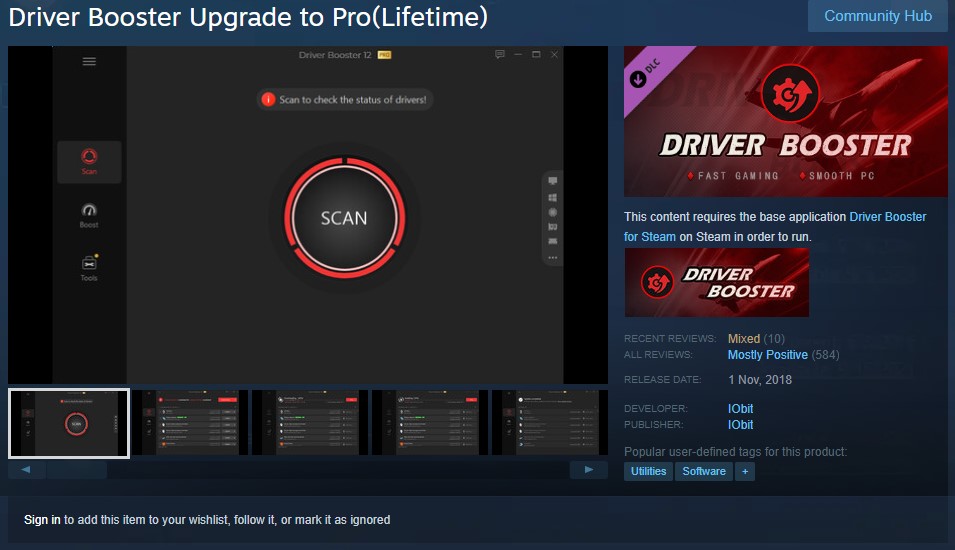This screenshot has width=955, height=550.
Task: Open the IObit developer link
Action: click(740, 409)
